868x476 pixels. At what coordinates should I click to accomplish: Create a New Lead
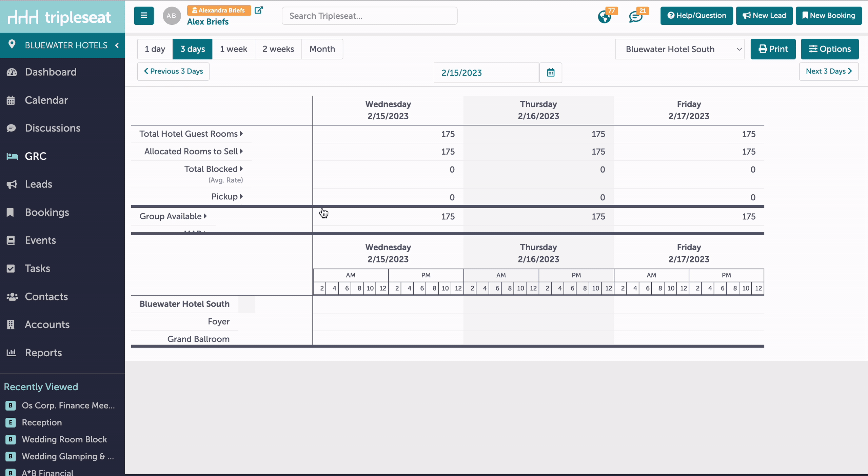coord(764,16)
